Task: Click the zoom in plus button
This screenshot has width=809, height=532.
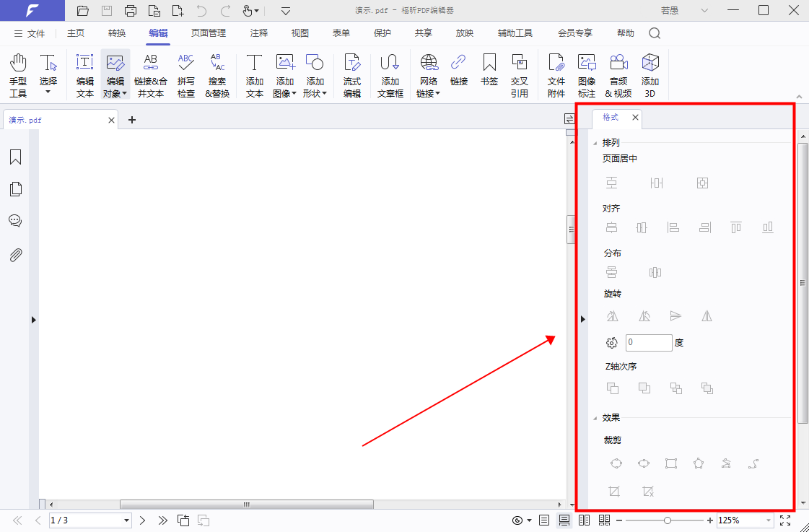Action: (710, 520)
